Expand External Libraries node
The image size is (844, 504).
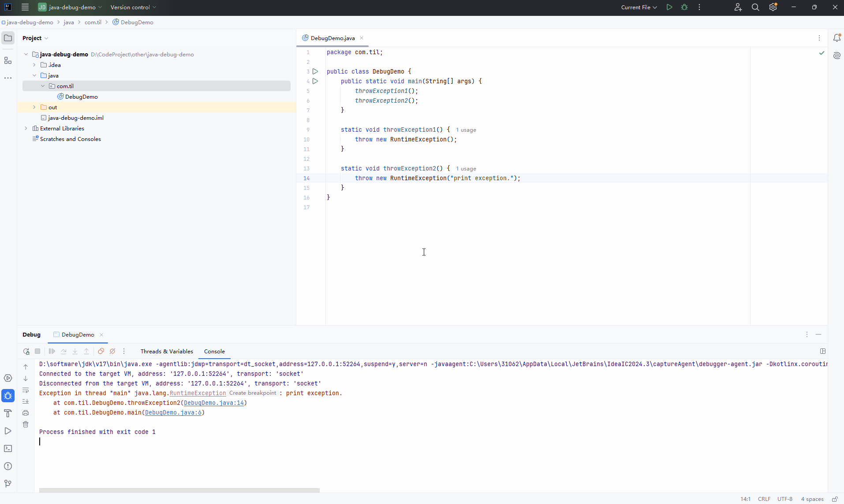(x=26, y=129)
